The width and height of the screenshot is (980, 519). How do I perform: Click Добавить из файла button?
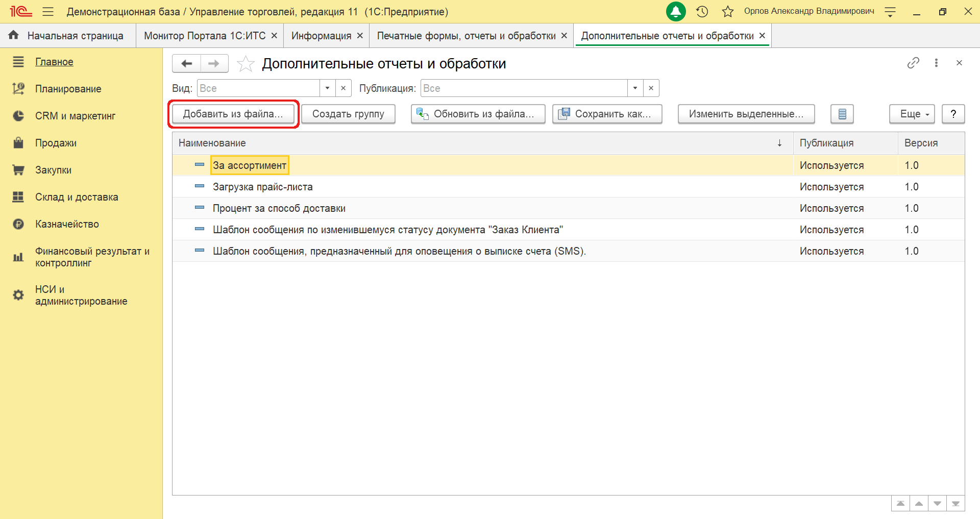click(233, 114)
